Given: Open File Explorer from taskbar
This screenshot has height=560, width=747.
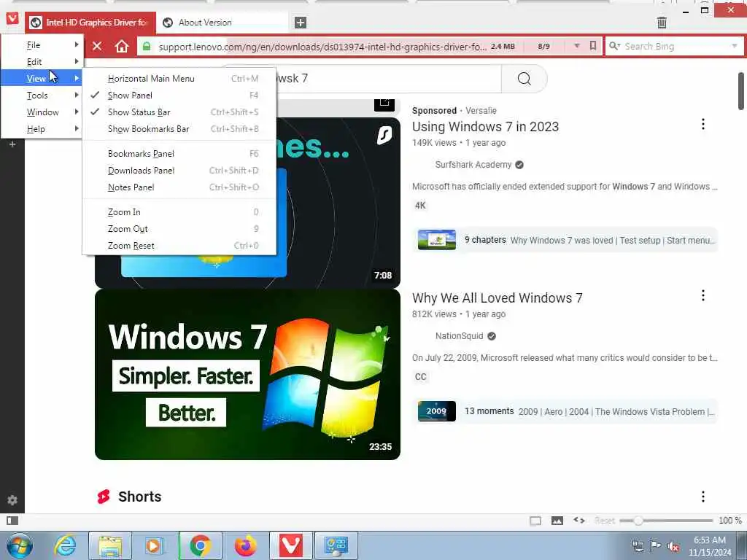Looking at the screenshot, I should point(110,545).
